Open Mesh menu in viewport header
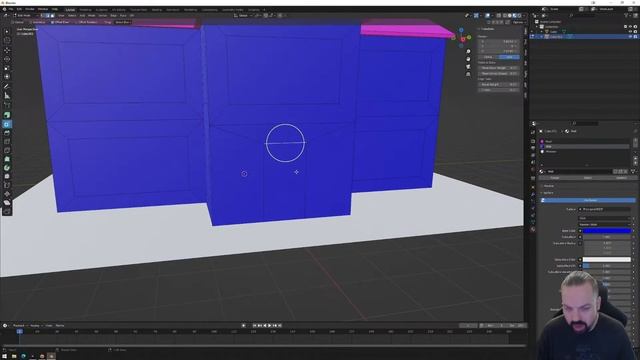 coord(91,16)
